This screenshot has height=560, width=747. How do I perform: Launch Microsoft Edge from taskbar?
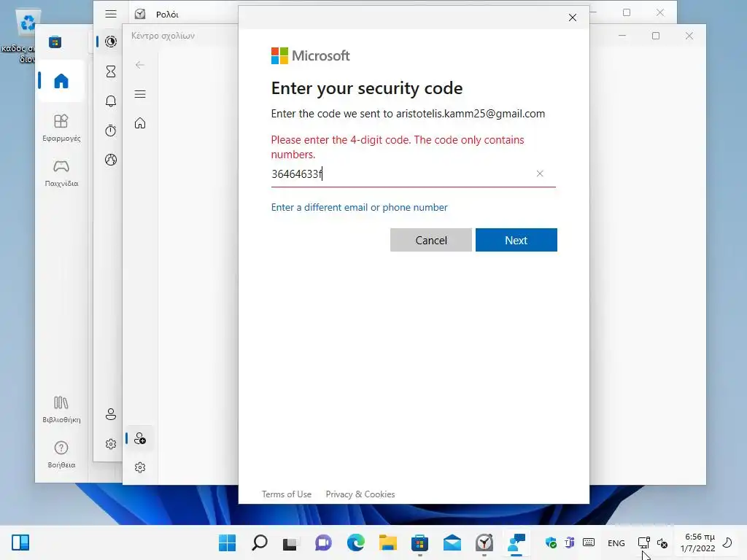point(355,542)
